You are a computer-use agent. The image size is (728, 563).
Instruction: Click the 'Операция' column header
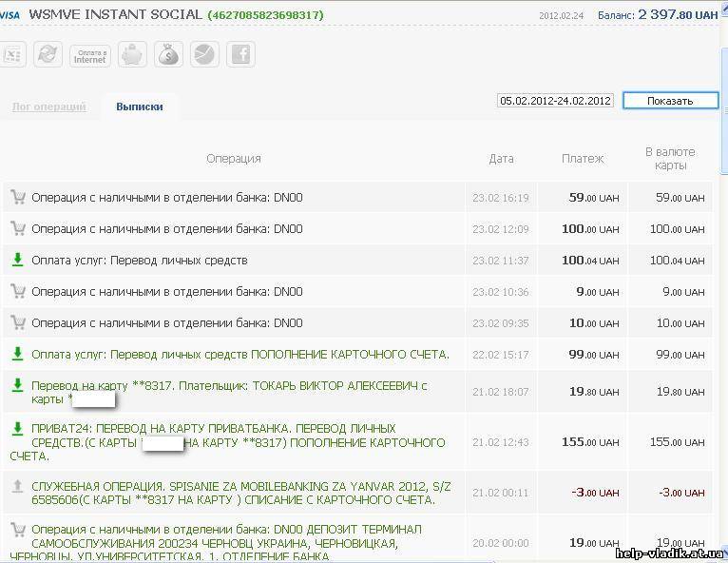234,159
